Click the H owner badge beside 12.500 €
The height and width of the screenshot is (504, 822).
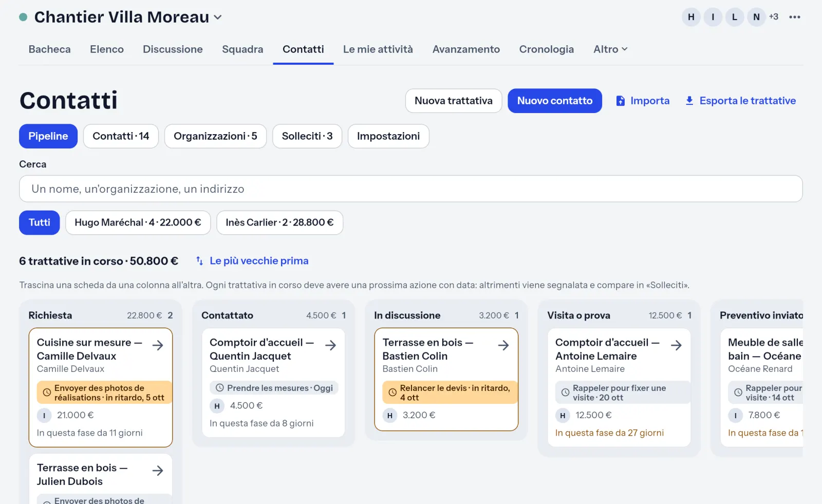point(563,415)
